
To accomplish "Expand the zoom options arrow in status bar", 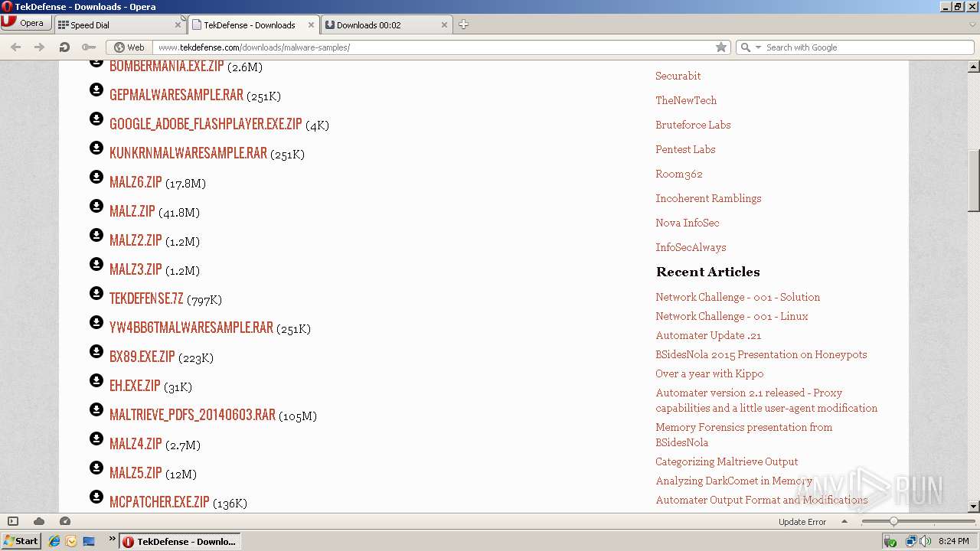I will coord(844,521).
